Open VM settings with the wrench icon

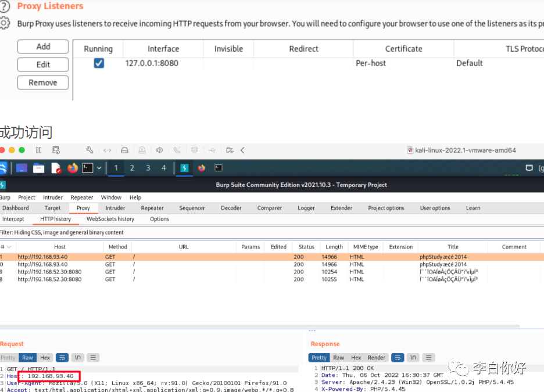pyautogui.click(x=90, y=150)
